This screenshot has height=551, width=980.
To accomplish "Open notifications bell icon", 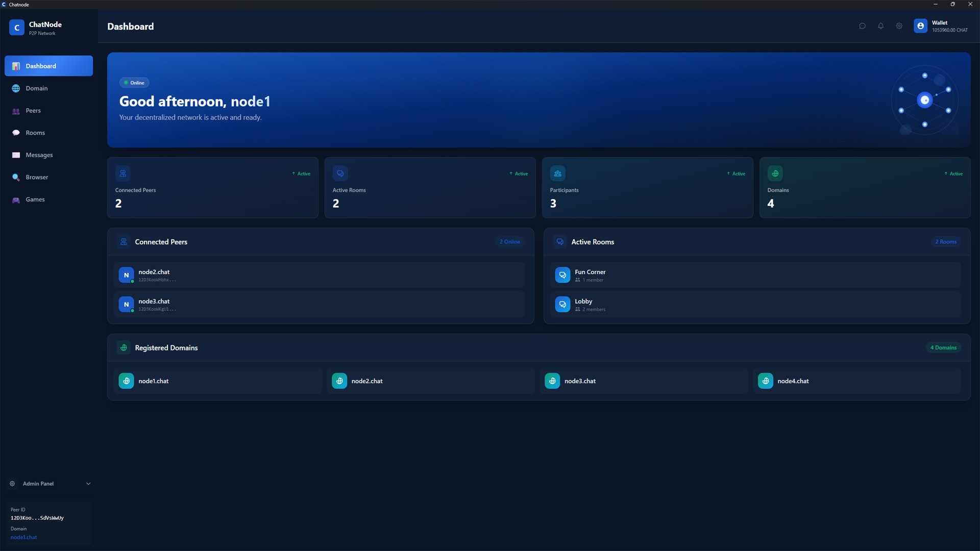I will click(880, 26).
